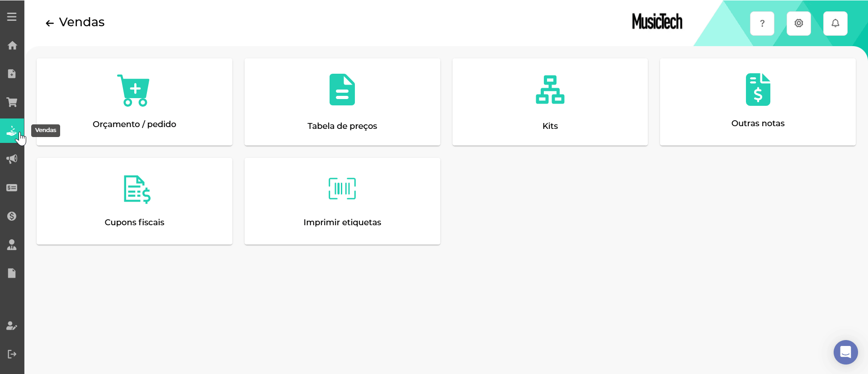Click the help question mark button
Image resolution: width=868 pixels, height=374 pixels.
point(762,24)
